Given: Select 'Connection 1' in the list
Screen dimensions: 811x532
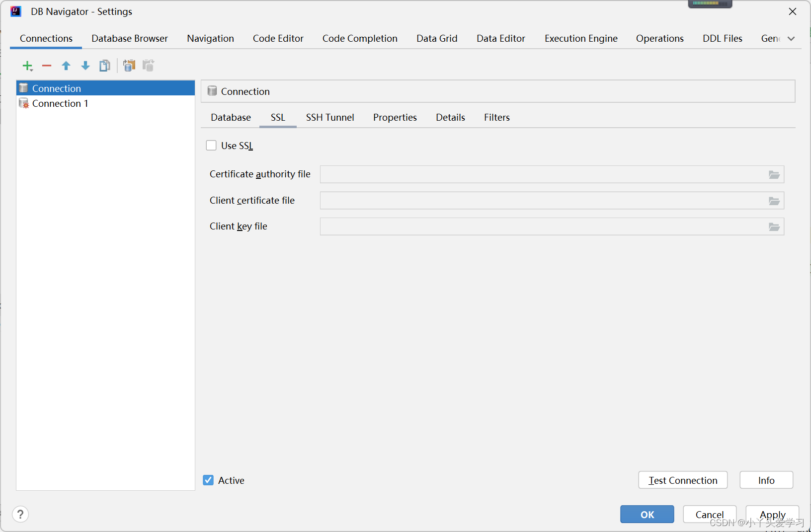Looking at the screenshot, I should [105, 103].
